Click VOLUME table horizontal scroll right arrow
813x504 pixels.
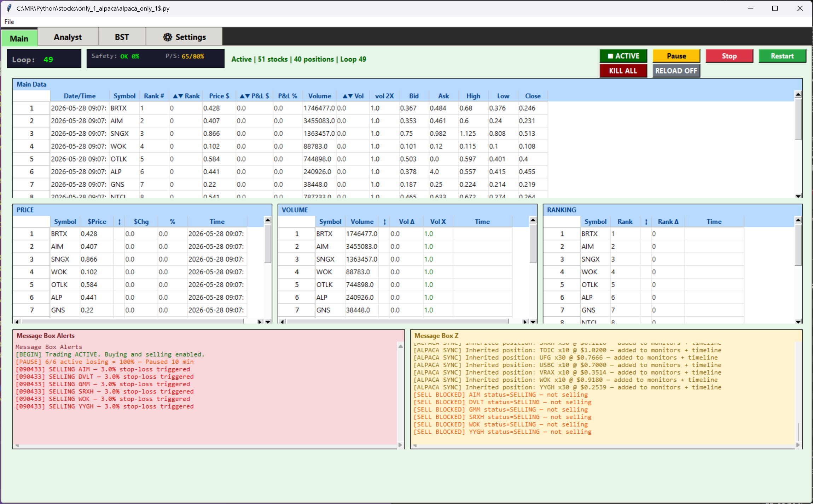click(x=525, y=322)
